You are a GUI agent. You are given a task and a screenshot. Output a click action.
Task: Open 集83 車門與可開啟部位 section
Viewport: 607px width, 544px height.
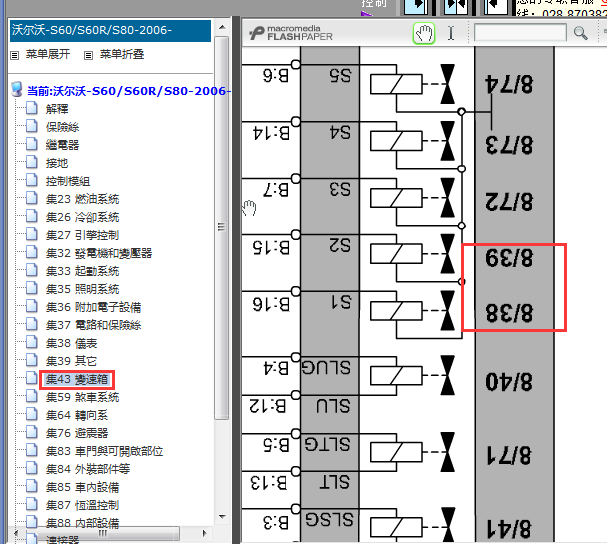(105, 451)
